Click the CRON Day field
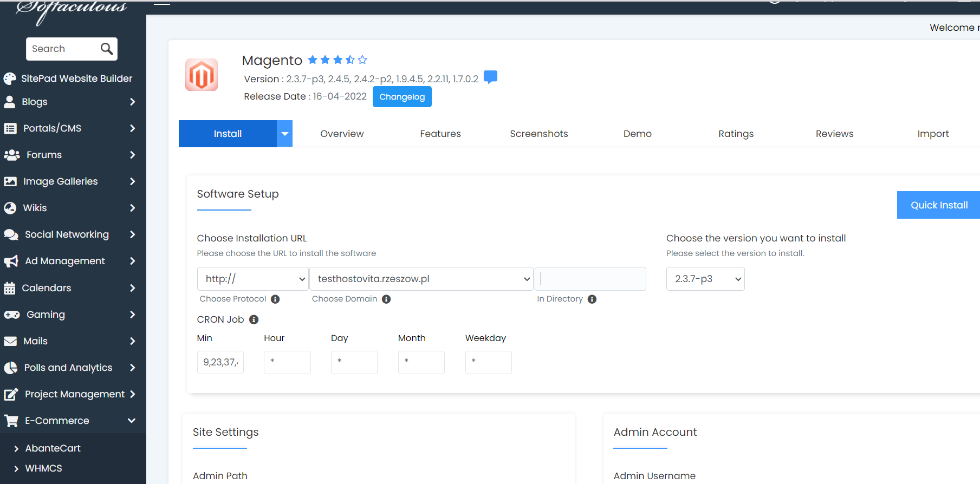The height and width of the screenshot is (484, 980). coord(354,362)
